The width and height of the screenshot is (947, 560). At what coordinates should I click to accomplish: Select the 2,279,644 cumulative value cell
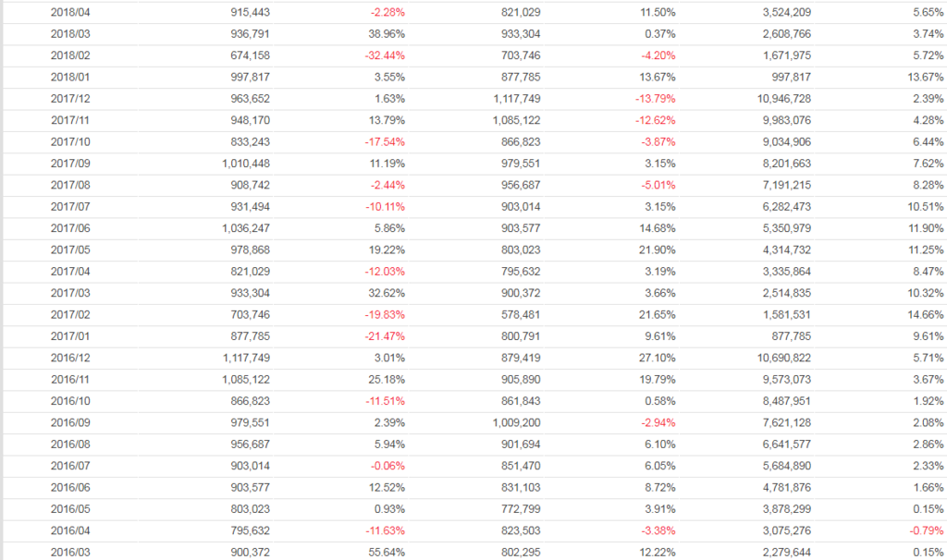[788, 552]
